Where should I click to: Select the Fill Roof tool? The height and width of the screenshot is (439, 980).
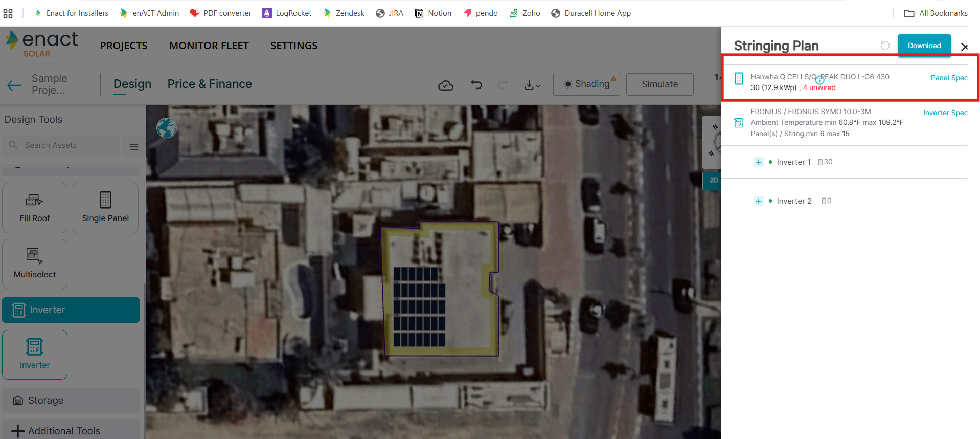[x=35, y=208]
